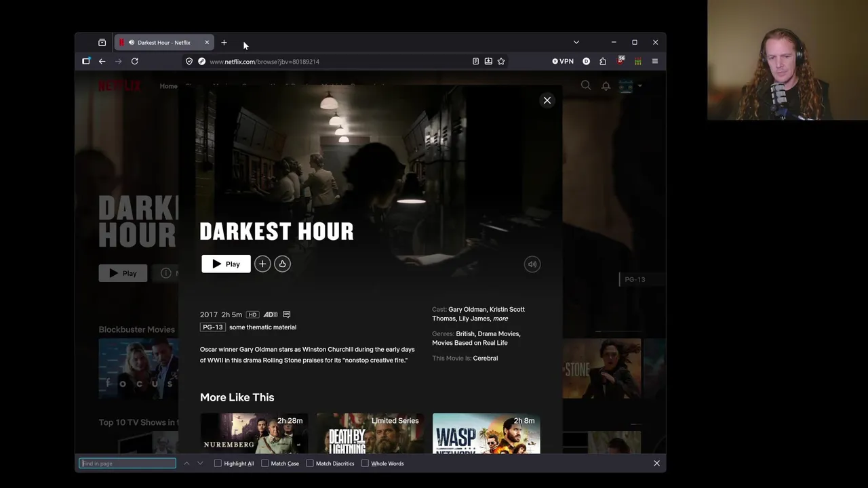The image size is (868, 488).
Task: Open the Wasp Network thumbnail
Action: pos(486,433)
